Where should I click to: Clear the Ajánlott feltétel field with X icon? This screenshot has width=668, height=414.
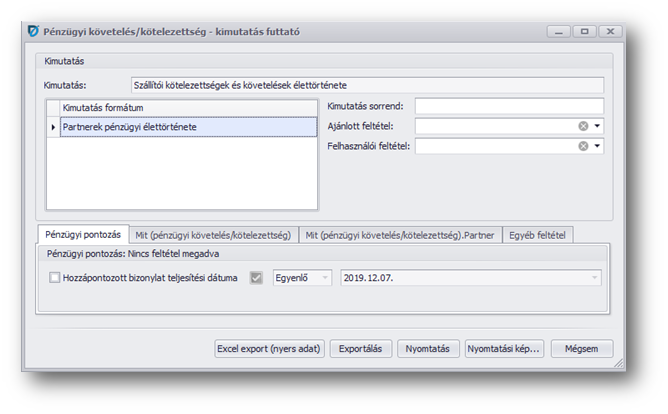coord(583,126)
